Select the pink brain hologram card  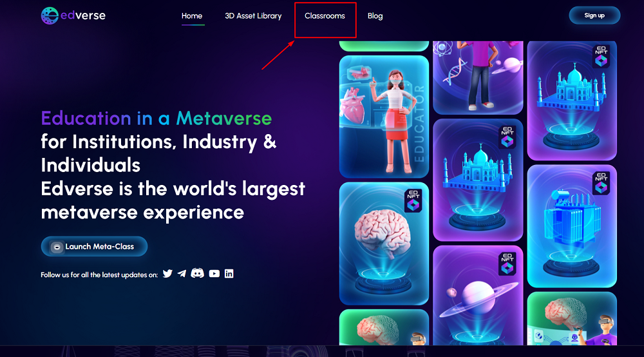(384, 244)
